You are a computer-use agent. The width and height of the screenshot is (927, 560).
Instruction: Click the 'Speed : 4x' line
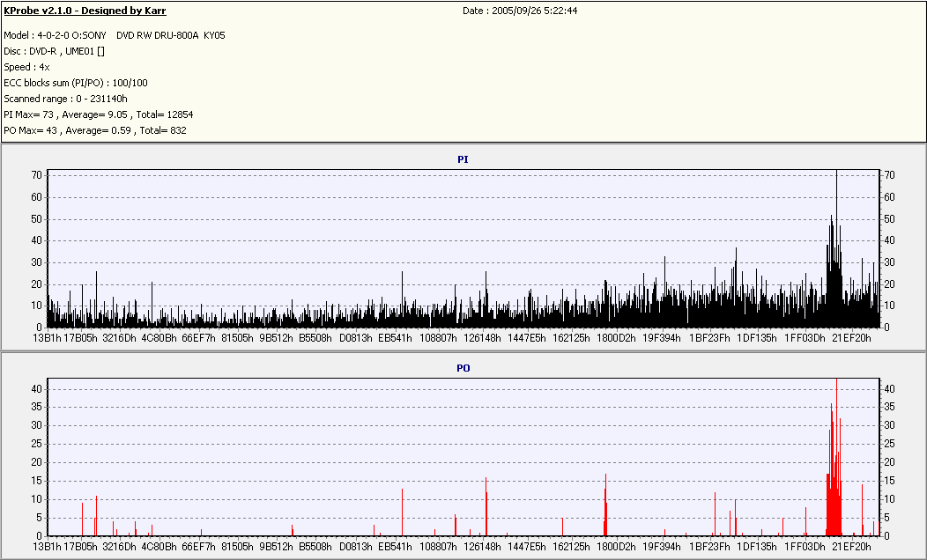tap(26, 67)
